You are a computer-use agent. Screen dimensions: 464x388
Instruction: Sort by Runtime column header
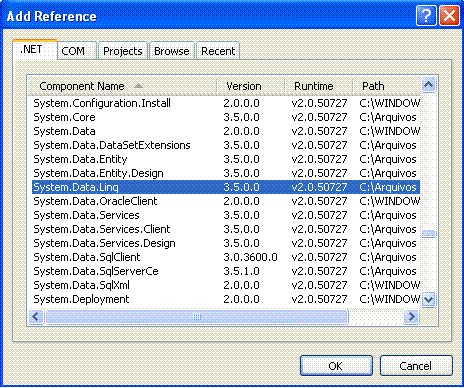coord(319,86)
